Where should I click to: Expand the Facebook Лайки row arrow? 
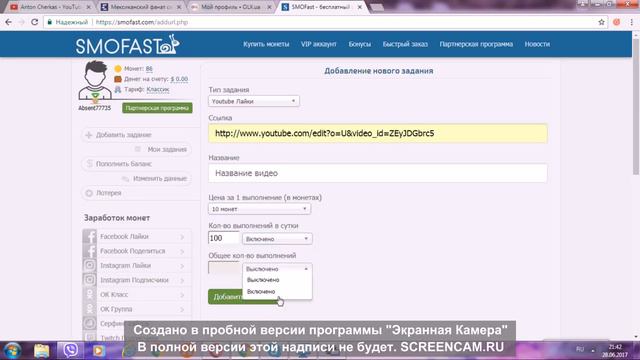(x=182, y=237)
